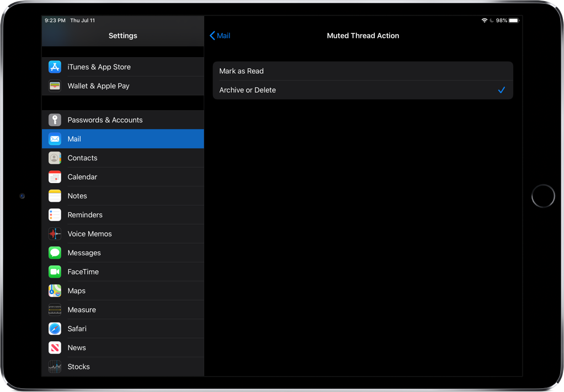
Task: Open Reminders settings row
Action: click(123, 215)
